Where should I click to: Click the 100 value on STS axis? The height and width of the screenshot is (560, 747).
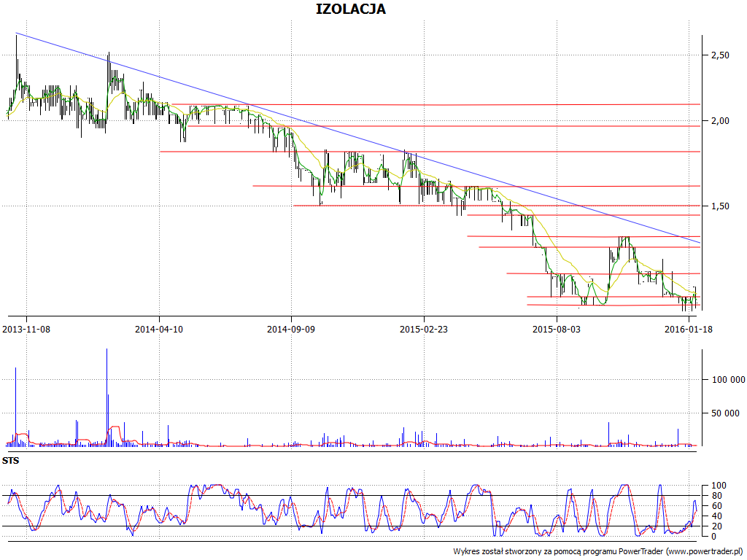719,486
